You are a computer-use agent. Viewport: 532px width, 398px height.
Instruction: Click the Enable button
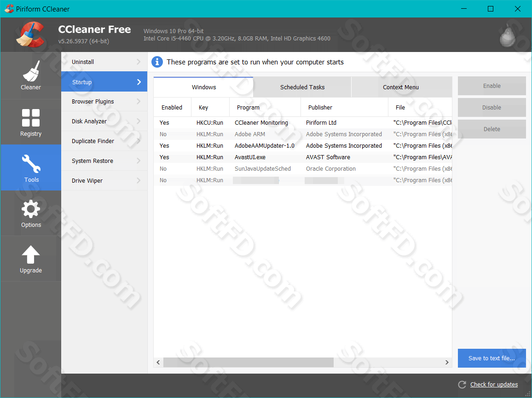pyautogui.click(x=492, y=86)
